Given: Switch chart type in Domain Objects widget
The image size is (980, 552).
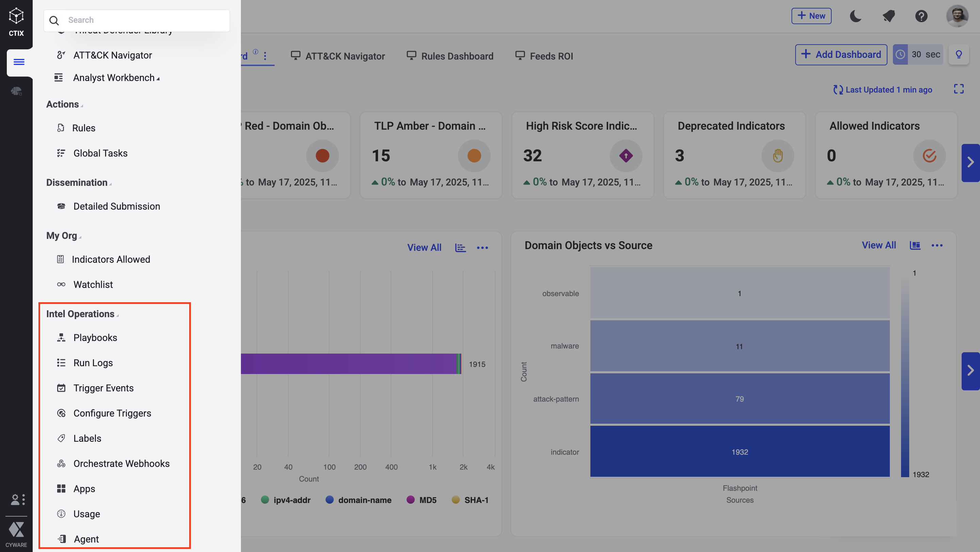Looking at the screenshot, I should [x=915, y=245].
